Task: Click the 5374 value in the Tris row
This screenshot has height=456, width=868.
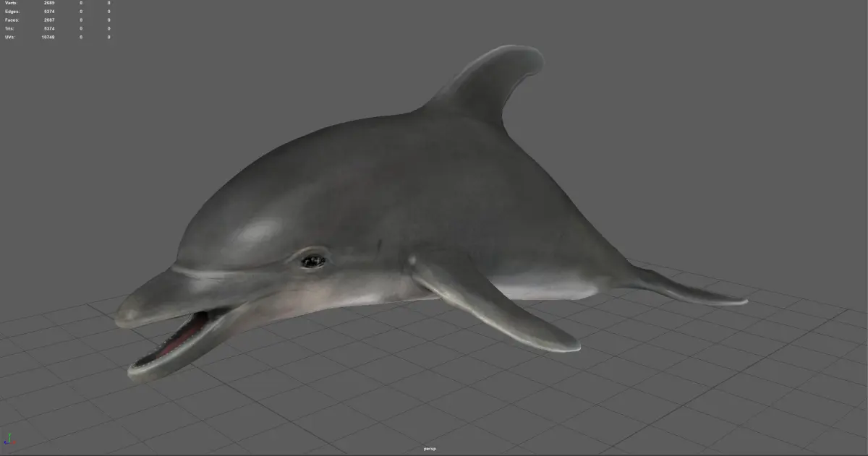Action: pyautogui.click(x=48, y=28)
